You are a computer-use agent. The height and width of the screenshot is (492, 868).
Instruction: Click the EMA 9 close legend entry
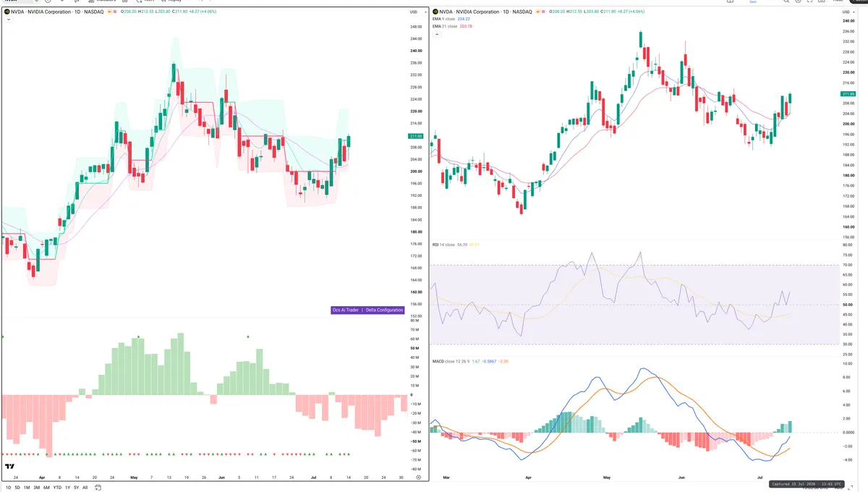click(x=445, y=19)
